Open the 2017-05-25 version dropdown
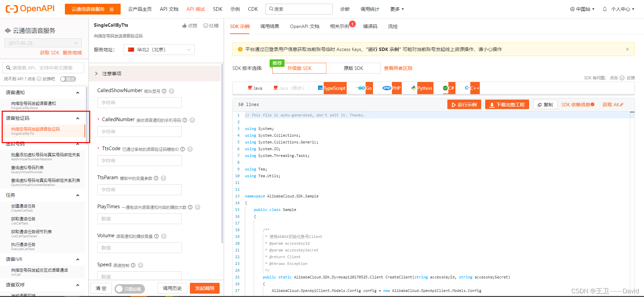This screenshot has height=297, width=644. click(x=43, y=43)
